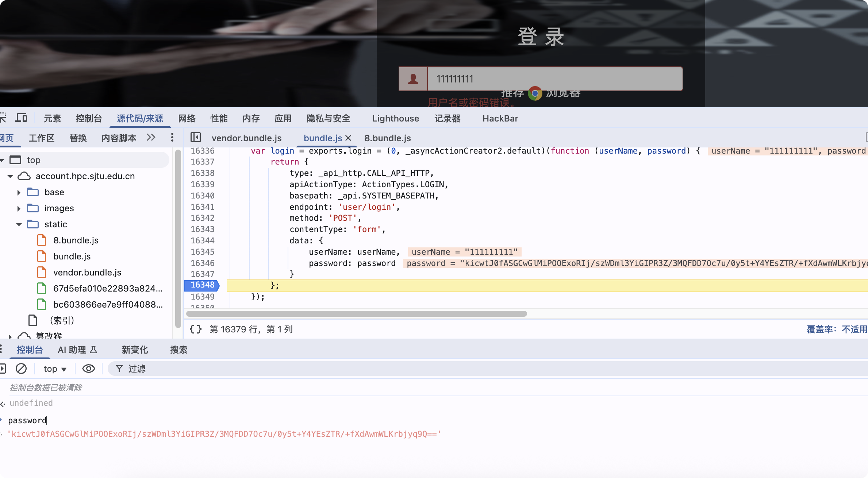Screen dimensions: 868x478
Task: Create live expression with eye icon
Action: click(x=88, y=369)
